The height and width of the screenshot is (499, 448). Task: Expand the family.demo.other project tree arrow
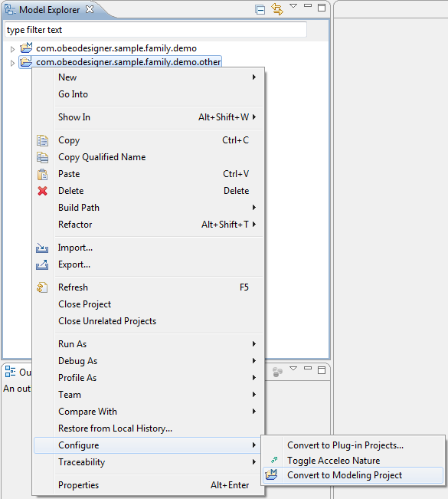12,63
